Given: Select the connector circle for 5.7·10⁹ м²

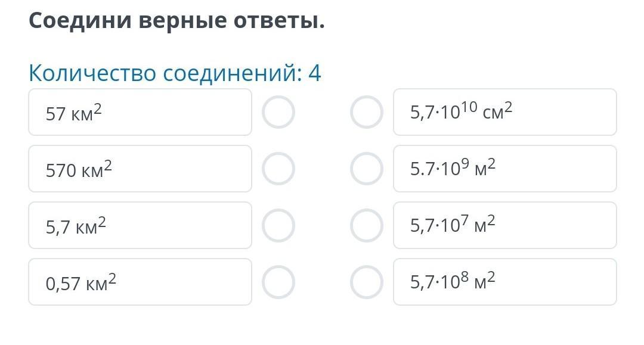Looking at the screenshot, I should point(366,169).
